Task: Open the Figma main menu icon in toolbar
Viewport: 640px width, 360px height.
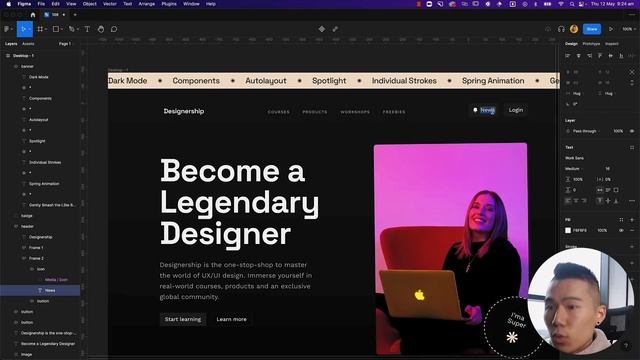Action: [7, 29]
